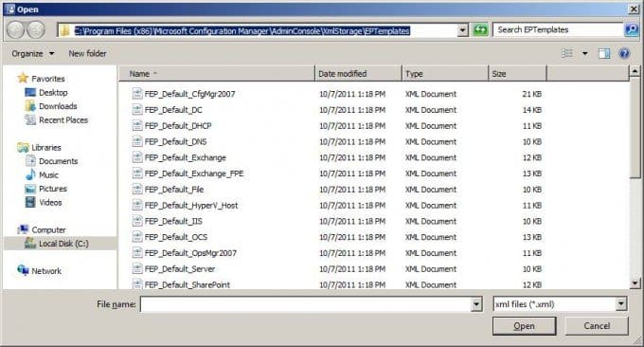Select the FEP_Default_SharePoint file
Image resolution: width=644 pixels, height=347 pixels.
point(188,284)
